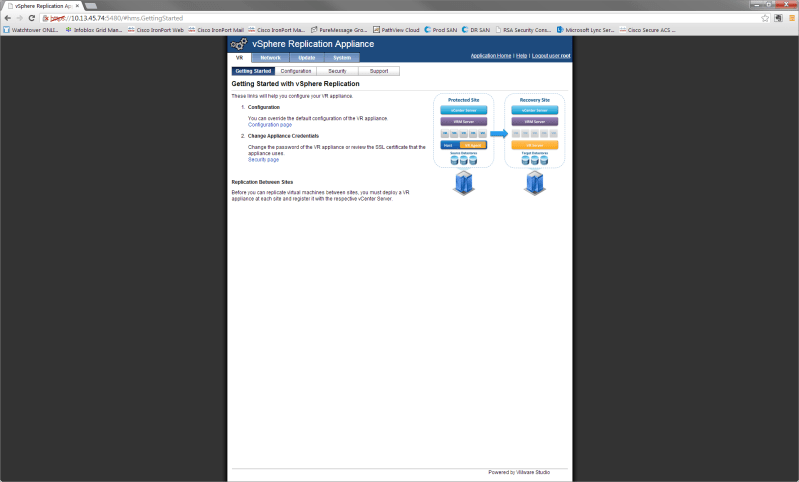Open the System tab
This screenshot has width=799, height=482.
point(342,58)
